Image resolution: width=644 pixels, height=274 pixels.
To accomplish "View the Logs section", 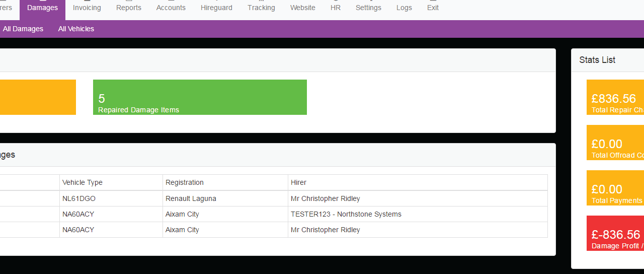I will click(x=404, y=8).
